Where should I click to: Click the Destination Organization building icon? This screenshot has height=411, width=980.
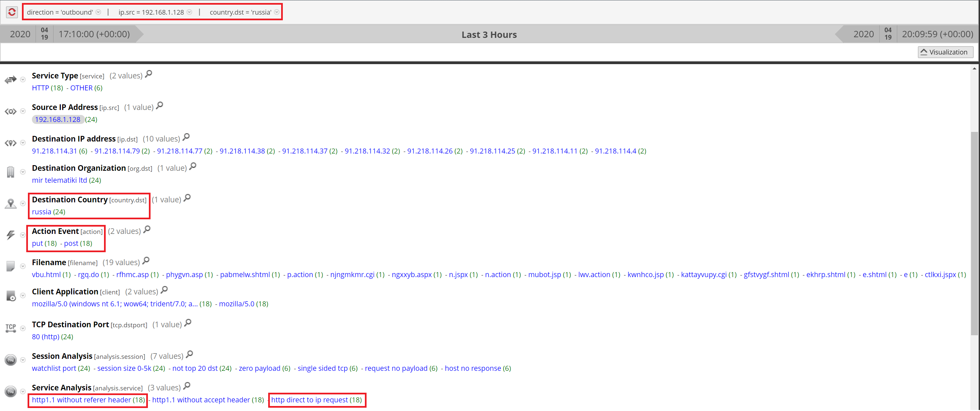[11, 172]
